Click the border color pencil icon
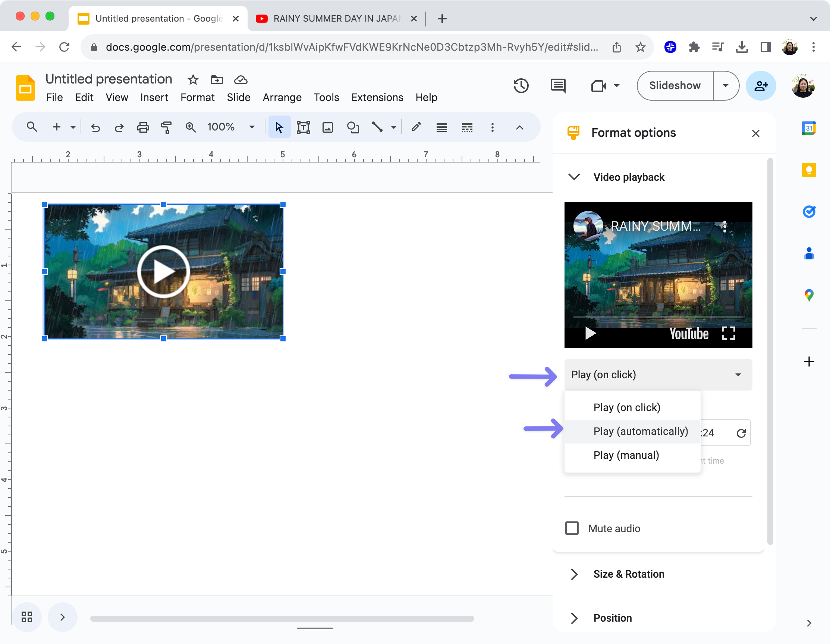Screen dimensions: 830x644 pyautogui.click(x=416, y=126)
